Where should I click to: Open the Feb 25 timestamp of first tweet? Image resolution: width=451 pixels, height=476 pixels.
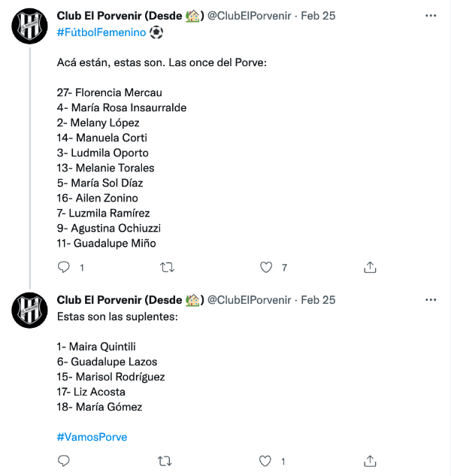tap(318, 16)
